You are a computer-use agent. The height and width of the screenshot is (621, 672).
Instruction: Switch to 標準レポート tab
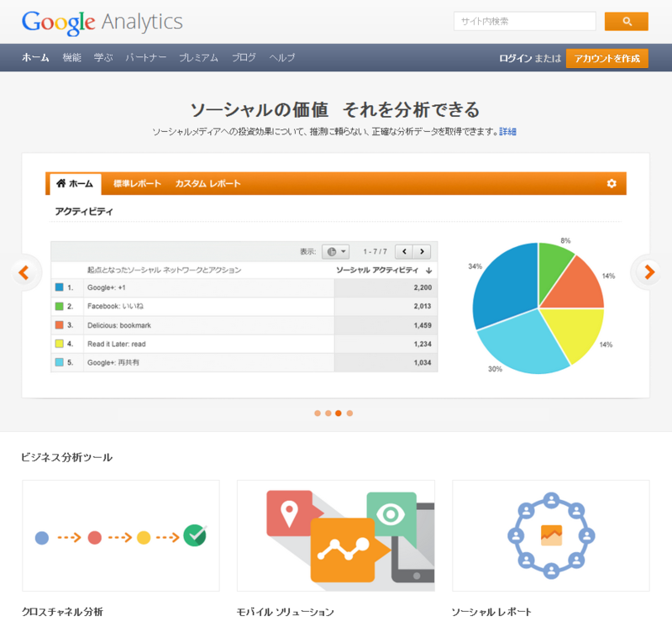click(137, 183)
